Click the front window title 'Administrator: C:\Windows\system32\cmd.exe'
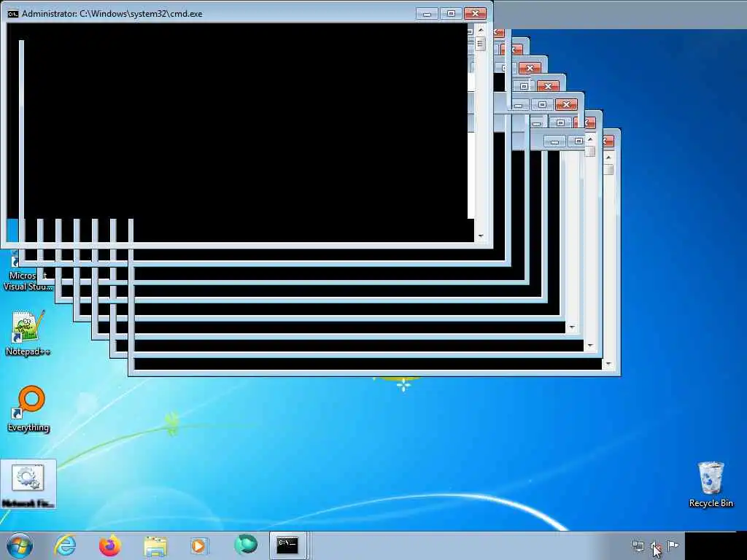Viewport: 747px width, 560px height. pyautogui.click(x=112, y=14)
